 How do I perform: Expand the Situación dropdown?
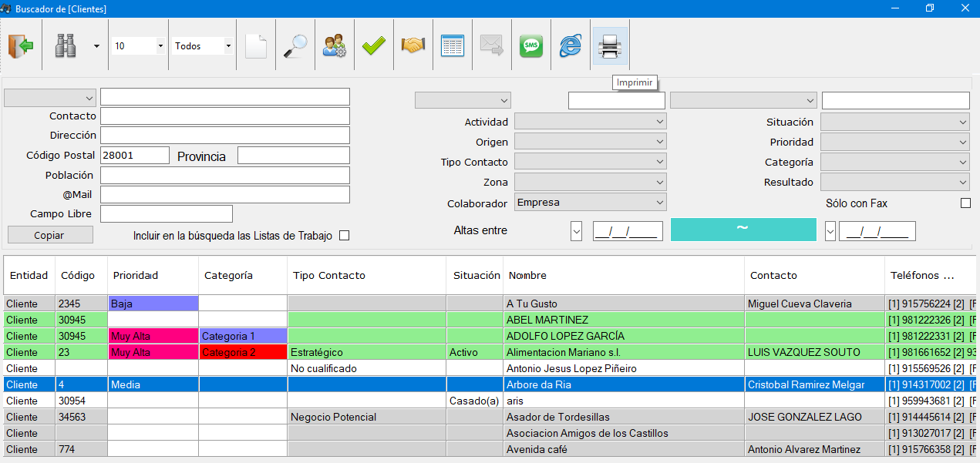[894, 122]
